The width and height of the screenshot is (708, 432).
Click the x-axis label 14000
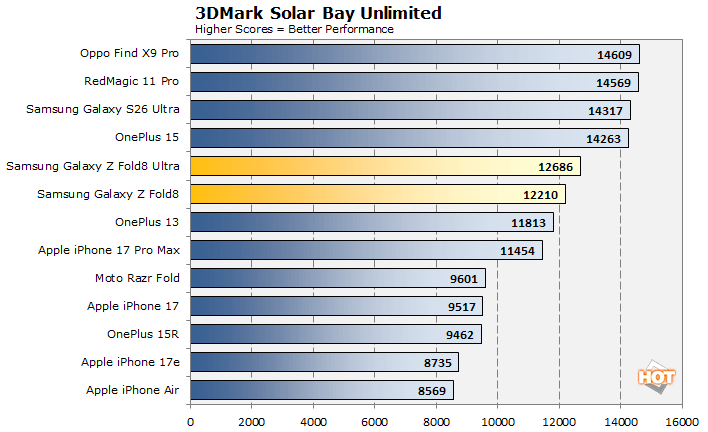(x=621, y=422)
